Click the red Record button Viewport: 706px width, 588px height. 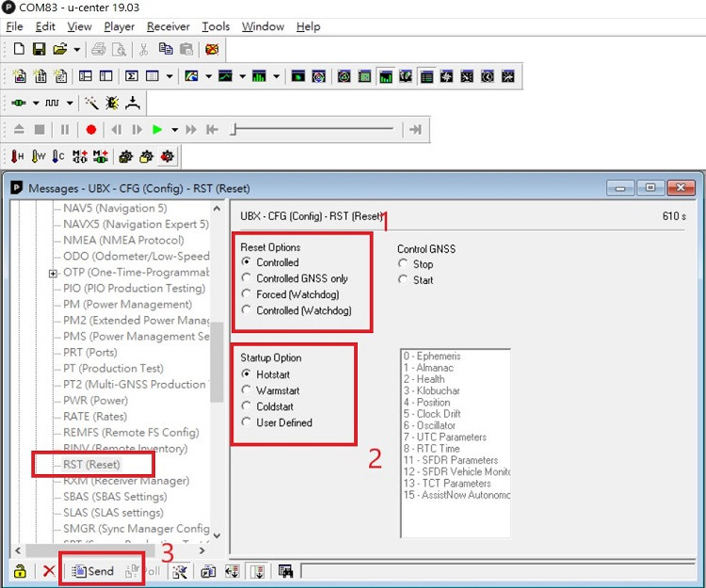91,130
